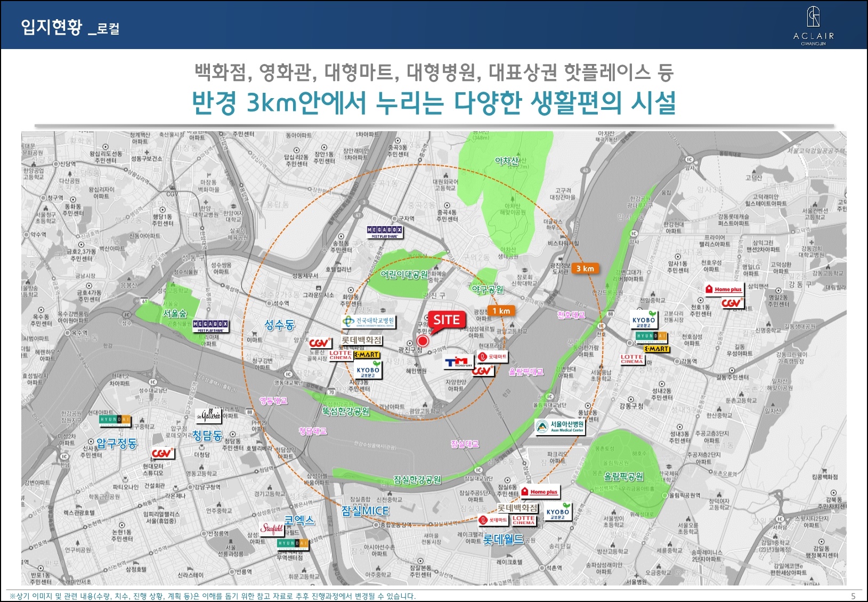
Task: Click the 입지현황 _로컬 slide title
Action: tap(70, 27)
